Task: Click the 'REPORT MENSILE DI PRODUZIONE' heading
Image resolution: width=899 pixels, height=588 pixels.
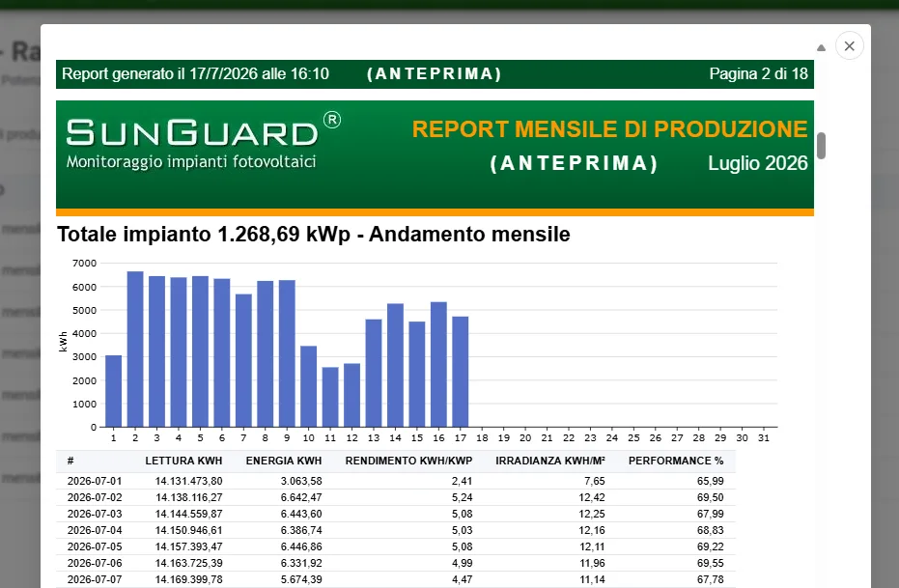Action: (609, 129)
